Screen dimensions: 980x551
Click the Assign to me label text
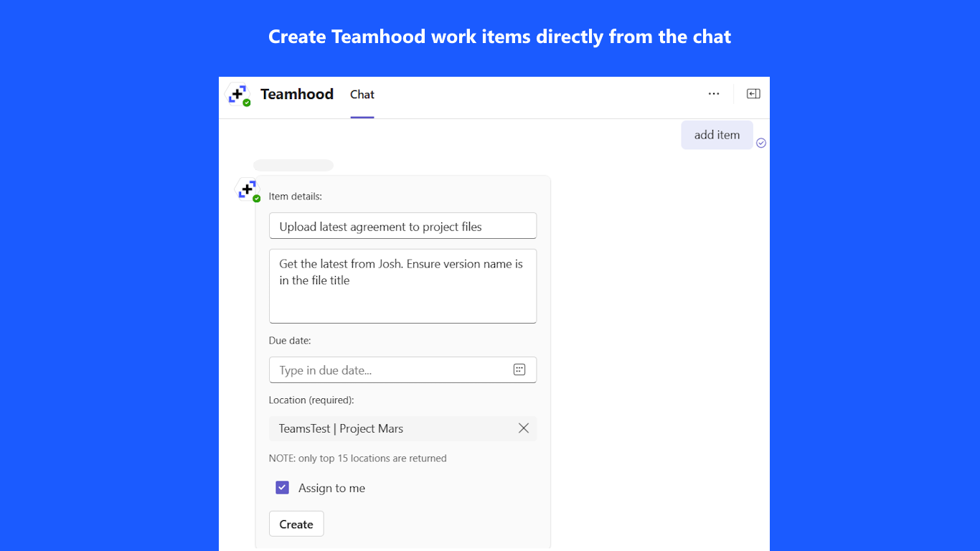click(331, 488)
